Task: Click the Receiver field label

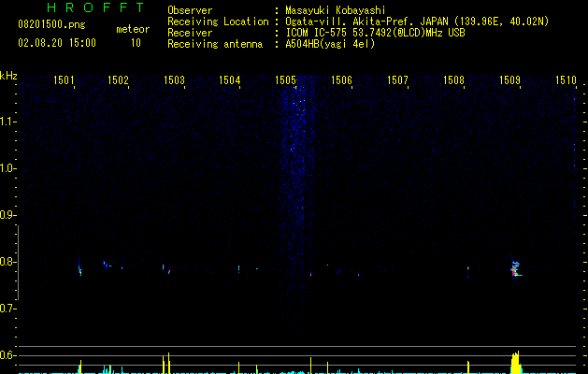Action: coord(190,33)
